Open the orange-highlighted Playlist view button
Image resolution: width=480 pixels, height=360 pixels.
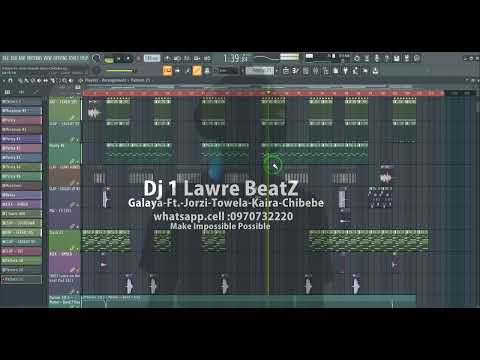click(167, 71)
